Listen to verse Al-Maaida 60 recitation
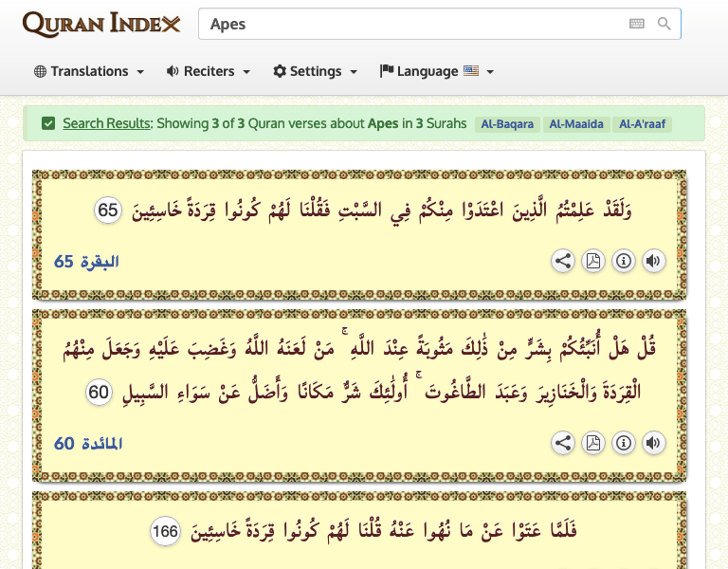This screenshot has height=569, width=728. click(654, 443)
